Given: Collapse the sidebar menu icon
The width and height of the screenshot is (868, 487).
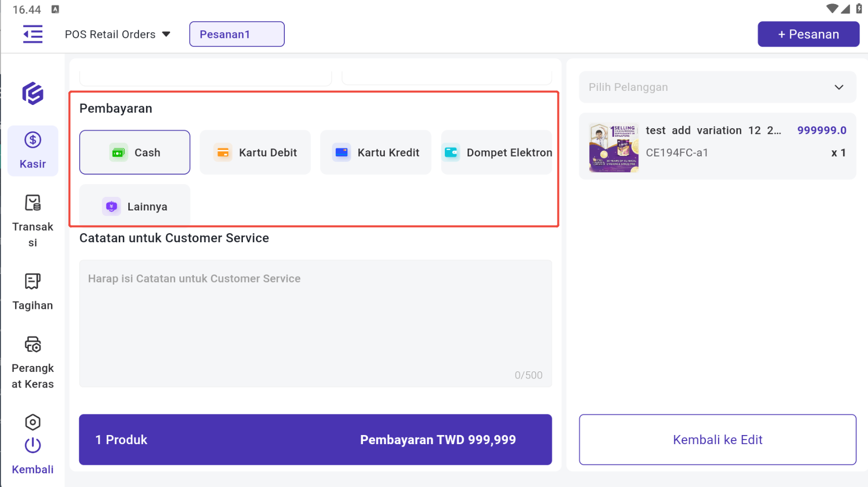Looking at the screenshot, I should (33, 34).
